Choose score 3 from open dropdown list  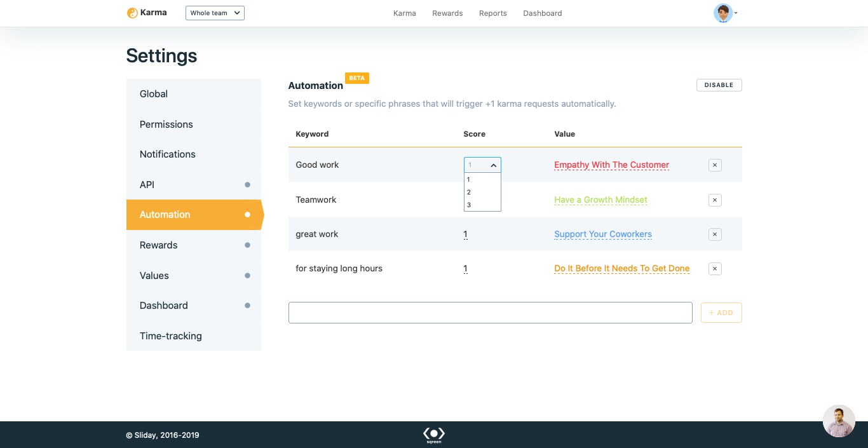coord(482,205)
